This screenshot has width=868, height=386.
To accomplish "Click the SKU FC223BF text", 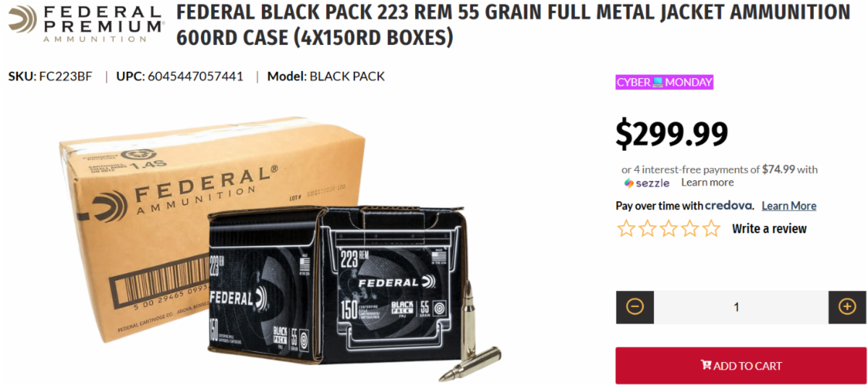I will coord(51,76).
